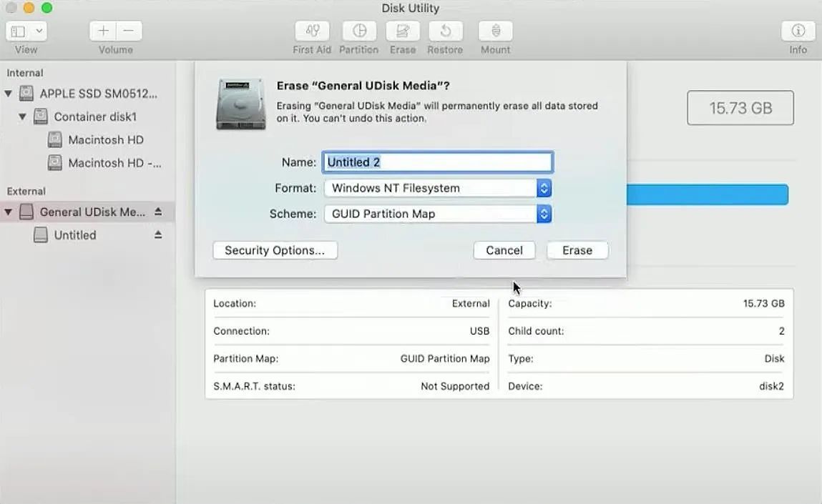The width and height of the screenshot is (822, 504).
Task: Click the hard drive icon in erase dialog
Action: point(241,104)
